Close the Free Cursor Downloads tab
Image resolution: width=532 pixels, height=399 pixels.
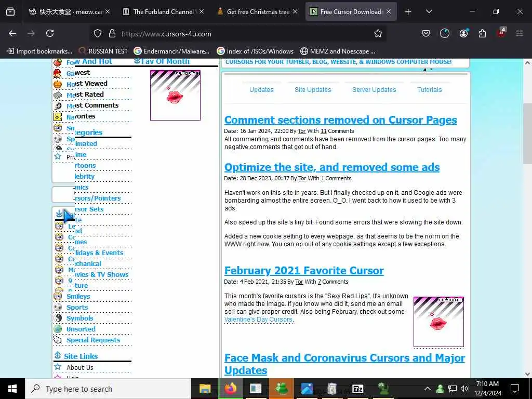point(389,12)
